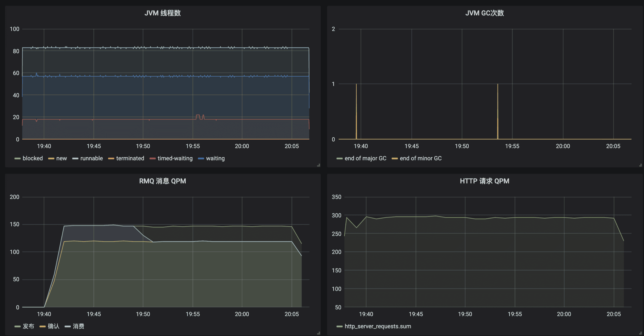Click the 消费 legend label
Image resolution: width=644 pixels, height=336 pixels.
point(78,326)
